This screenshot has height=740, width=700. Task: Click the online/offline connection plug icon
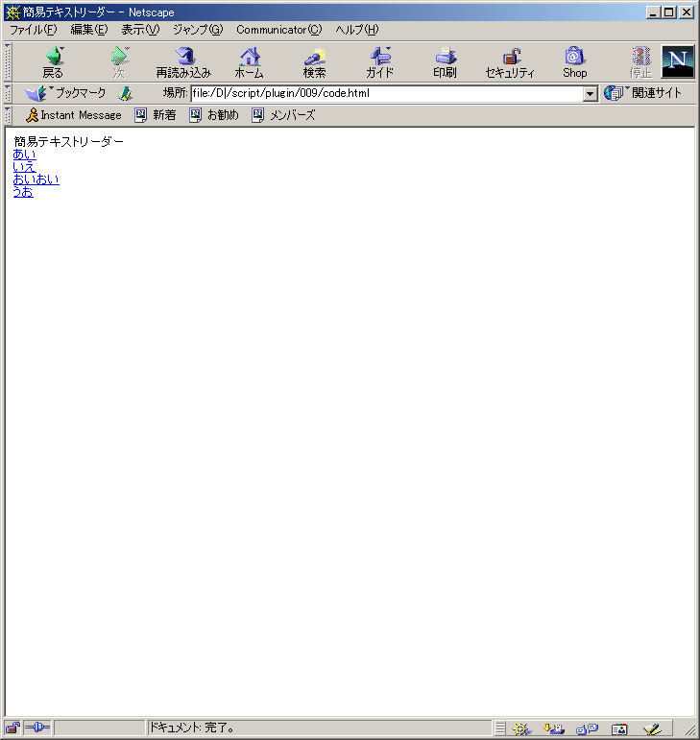[36, 728]
